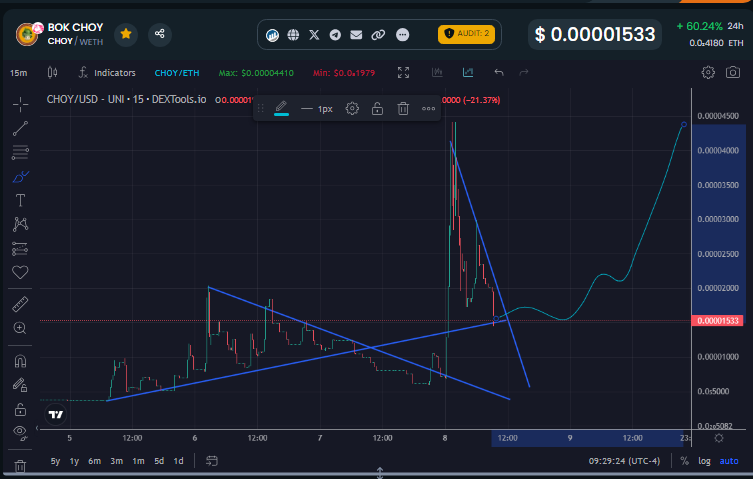This screenshot has width=753, height=479.
Task: Remove drawings with sidebar trash icon
Action: (x=20, y=466)
